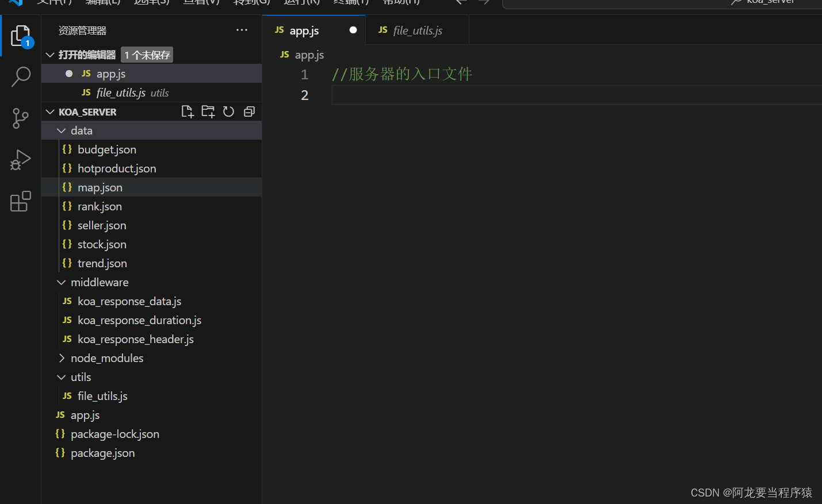The width and height of the screenshot is (822, 504).
Task: Open map.json file
Action: pos(152,187)
